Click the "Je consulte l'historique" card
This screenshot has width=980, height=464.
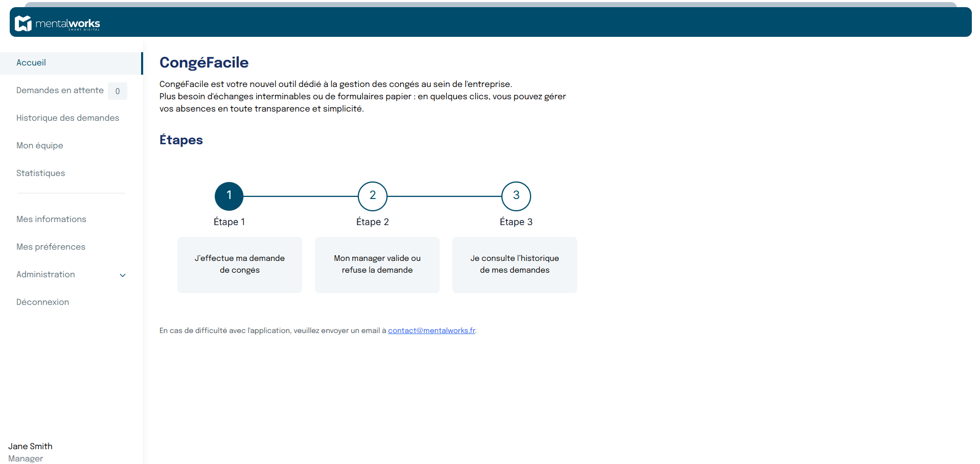point(515,264)
